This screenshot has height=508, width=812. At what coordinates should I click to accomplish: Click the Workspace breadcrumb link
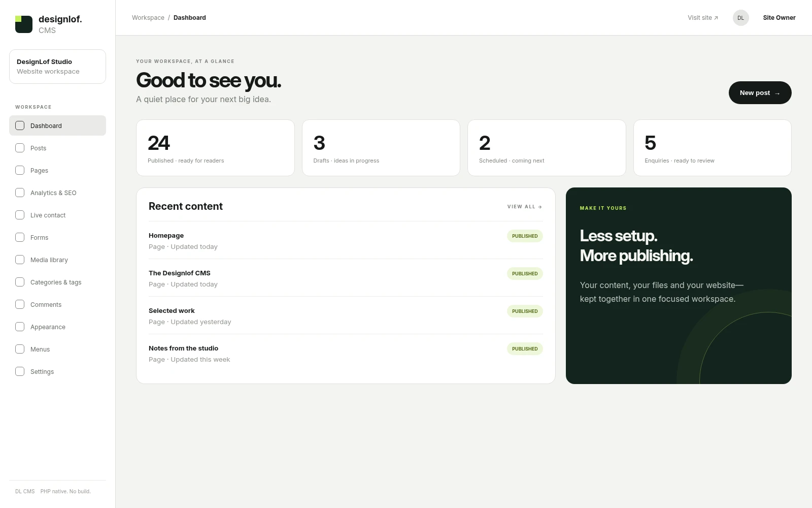tap(148, 18)
